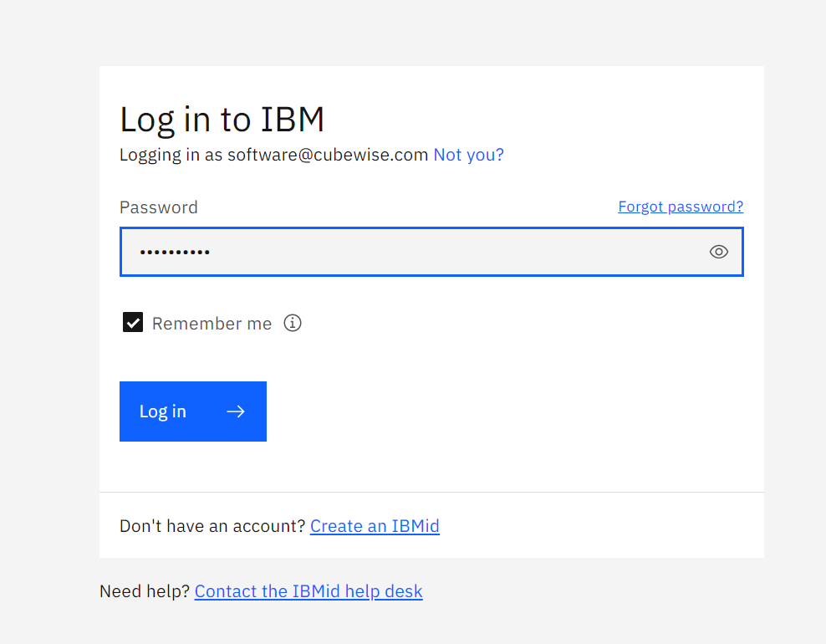Click the Remember me info icon
Viewport: 826px width, 644px height.
(292, 323)
